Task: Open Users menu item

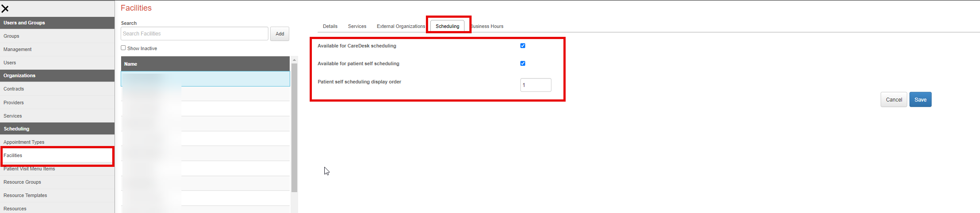Action: [x=57, y=63]
